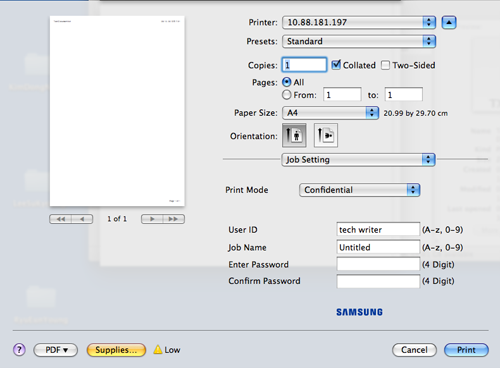Click the '20.99 by 29.70 cm' text
This screenshot has height=368, width=500.
pyautogui.click(x=415, y=113)
